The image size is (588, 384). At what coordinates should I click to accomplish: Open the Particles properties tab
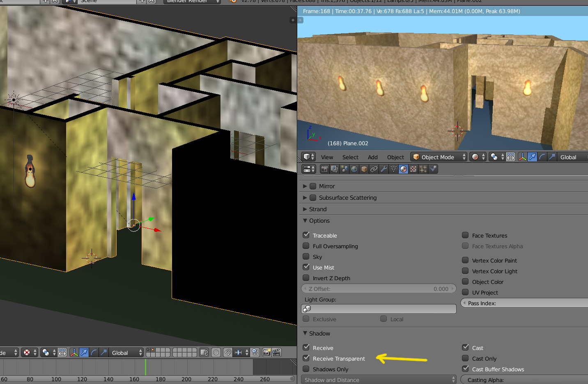[423, 169]
